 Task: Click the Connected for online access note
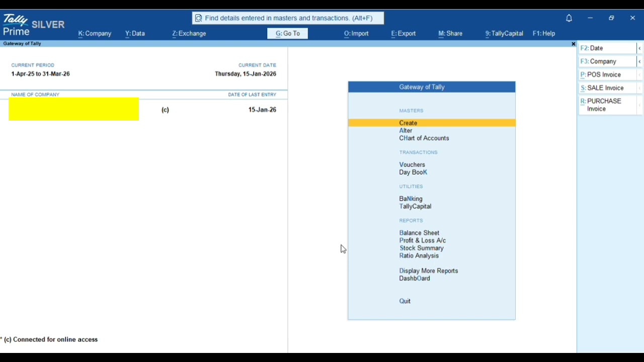point(50,340)
